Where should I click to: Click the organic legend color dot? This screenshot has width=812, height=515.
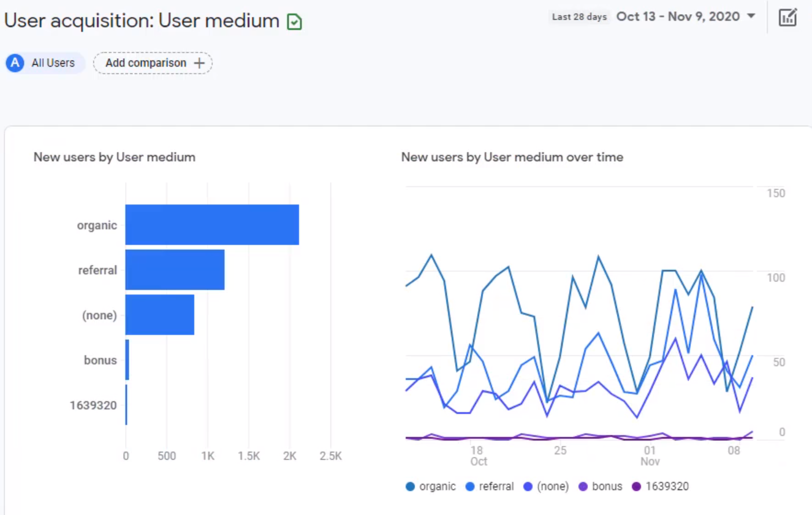pos(411,486)
